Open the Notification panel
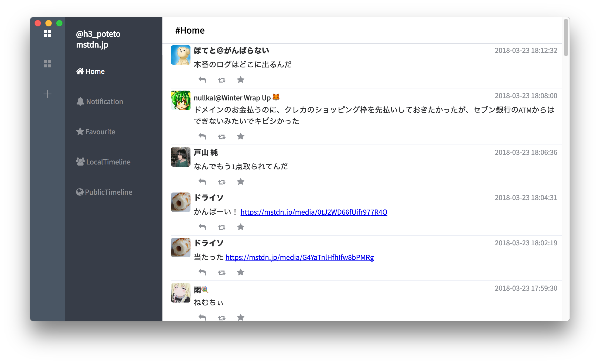The width and height of the screenshot is (600, 364). click(x=100, y=102)
